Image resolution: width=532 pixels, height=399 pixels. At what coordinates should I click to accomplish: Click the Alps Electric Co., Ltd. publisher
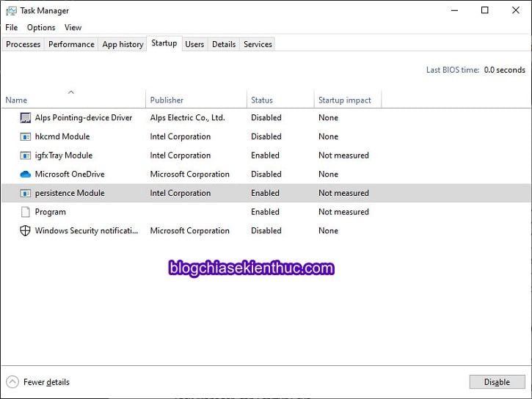coord(187,117)
